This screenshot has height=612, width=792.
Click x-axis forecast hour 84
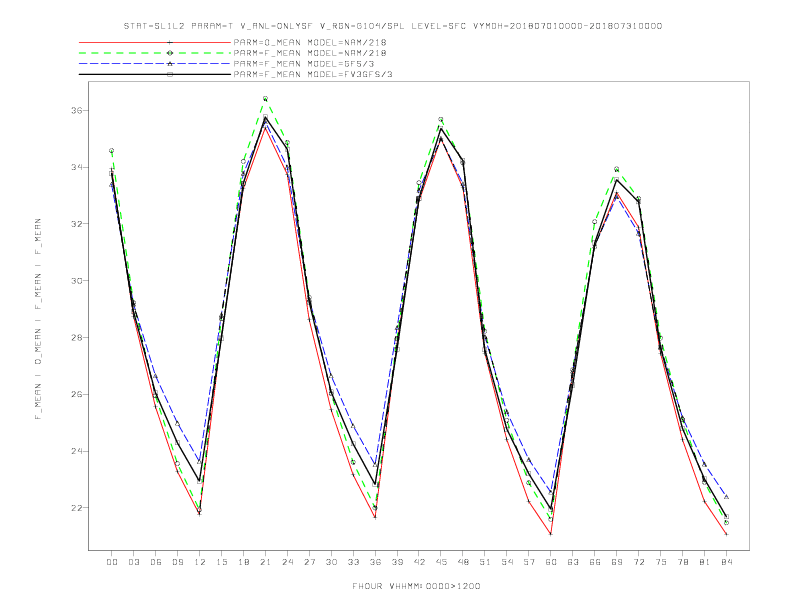[727, 562]
